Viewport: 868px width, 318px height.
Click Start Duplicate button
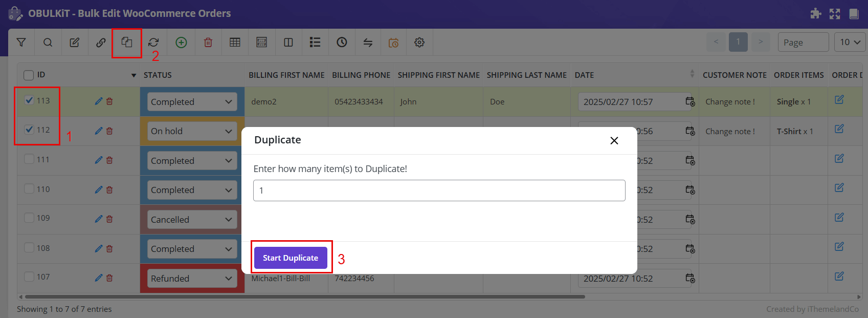pos(291,258)
